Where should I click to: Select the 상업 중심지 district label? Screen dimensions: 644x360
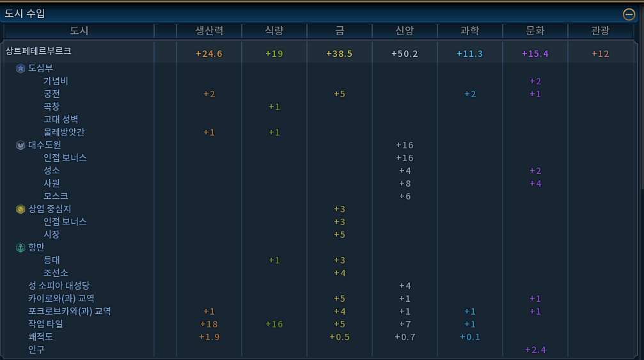click(x=50, y=209)
